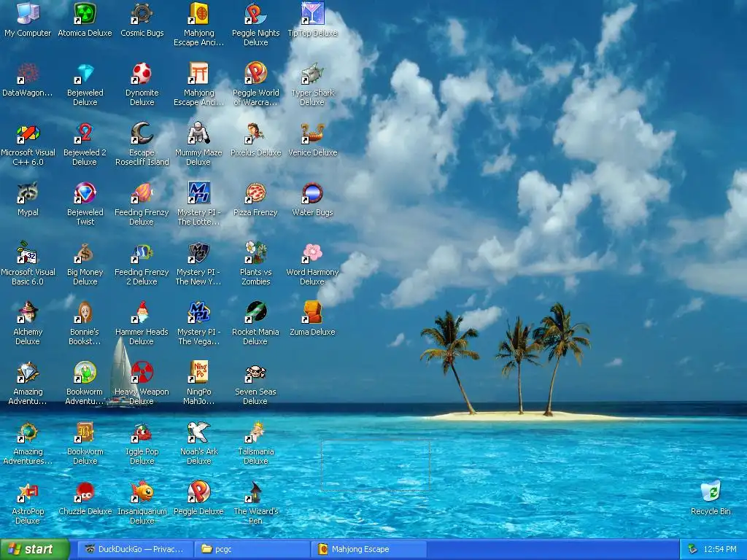Switch to DuckDuckGo taskbar window

pyautogui.click(x=136, y=549)
